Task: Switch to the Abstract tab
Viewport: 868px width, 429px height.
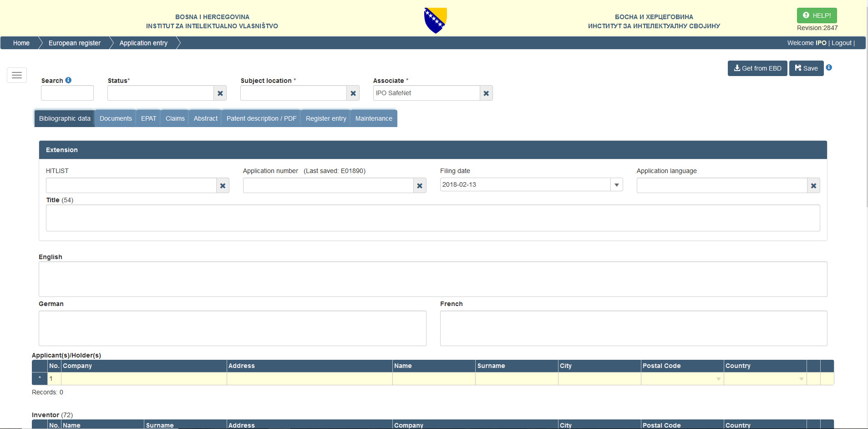Action: coord(206,118)
